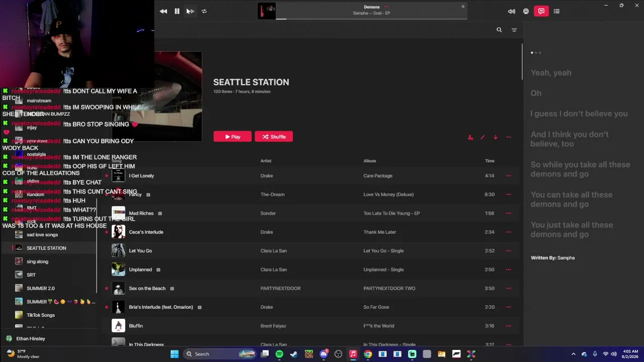Jump to lyric "You can take all these demons"
Image resolution: width=644 pixels, height=362 pixels.
pyautogui.click(x=572, y=199)
